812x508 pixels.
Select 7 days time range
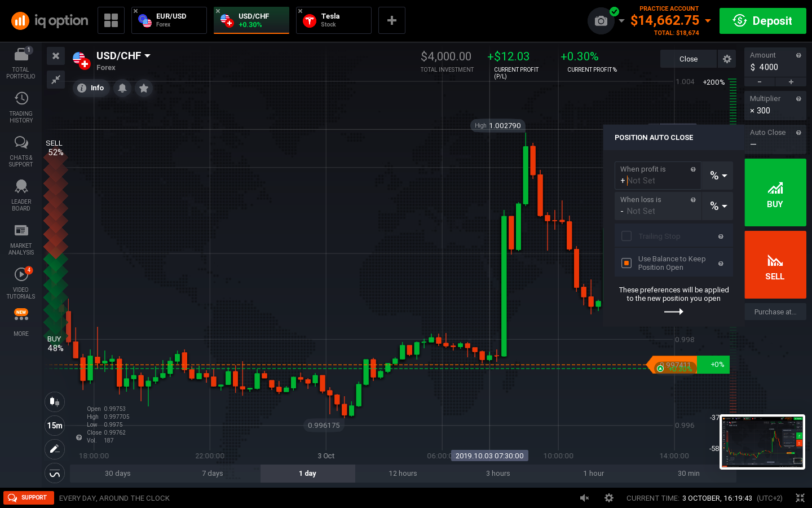(x=213, y=474)
